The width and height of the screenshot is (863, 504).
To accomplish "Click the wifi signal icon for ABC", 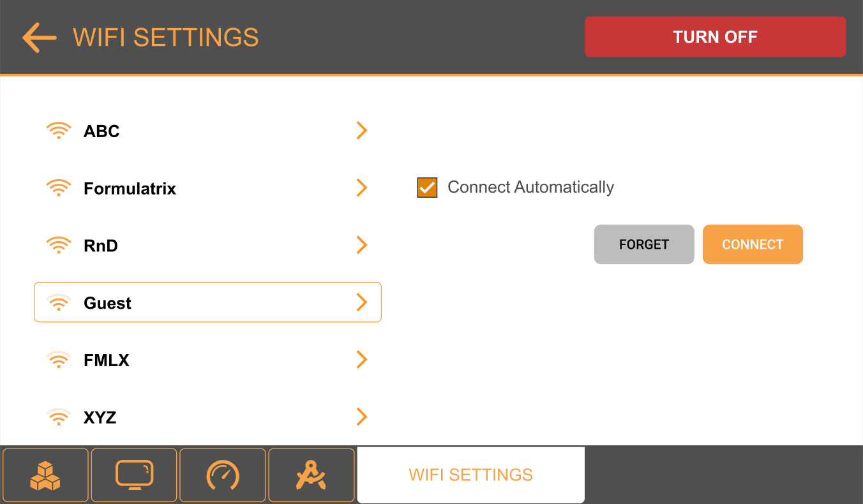I will 59,131.
